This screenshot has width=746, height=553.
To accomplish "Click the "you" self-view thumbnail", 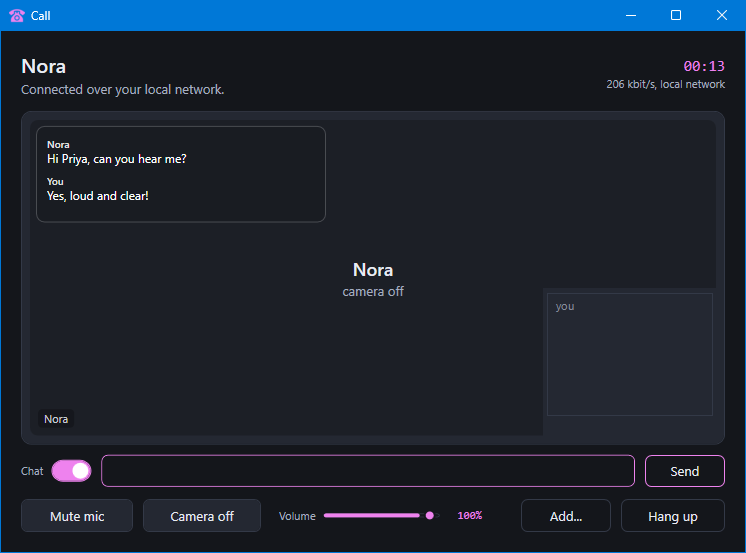I will pyautogui.click(x=630, y=354).
